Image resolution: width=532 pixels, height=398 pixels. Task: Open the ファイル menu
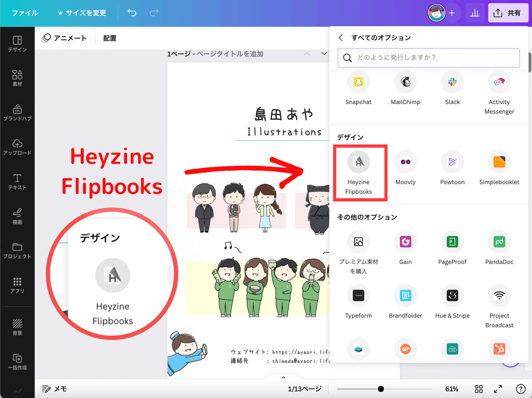point(25,13)
